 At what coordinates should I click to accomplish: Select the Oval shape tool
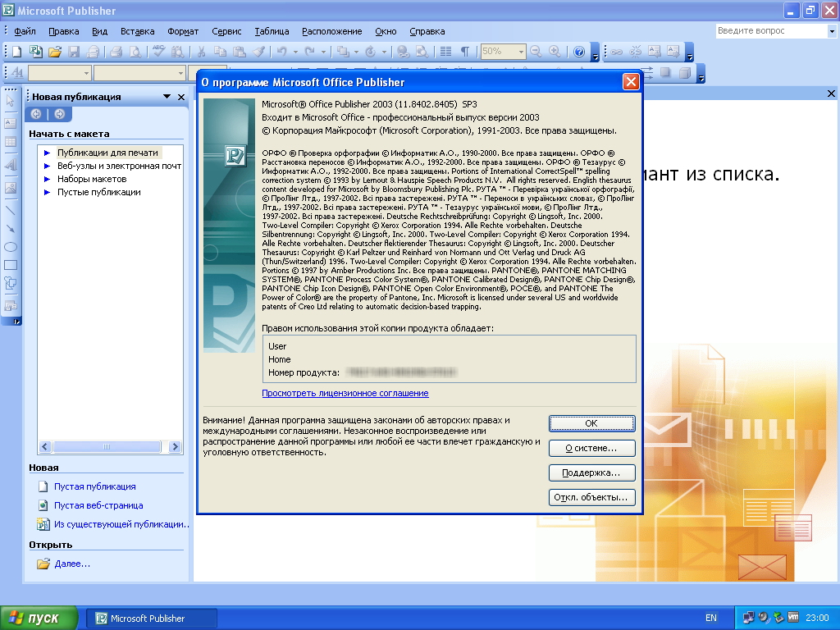[10, 248]
